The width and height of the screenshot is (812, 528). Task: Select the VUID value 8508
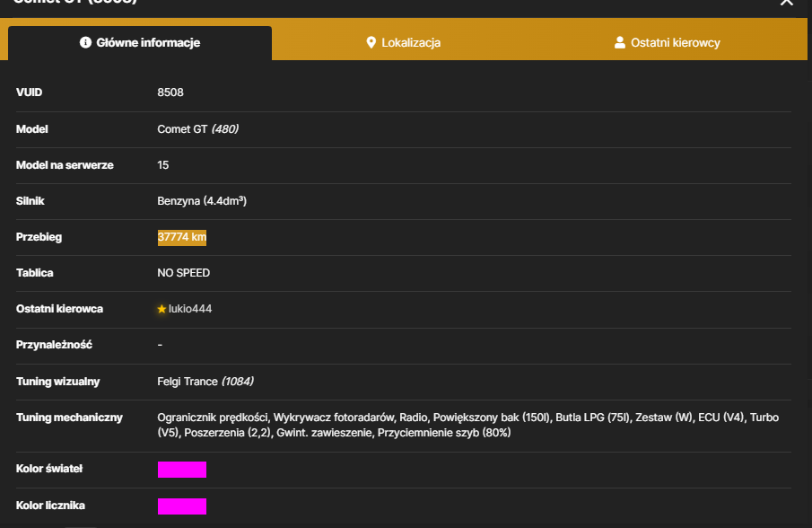click(x=170, y=92)
